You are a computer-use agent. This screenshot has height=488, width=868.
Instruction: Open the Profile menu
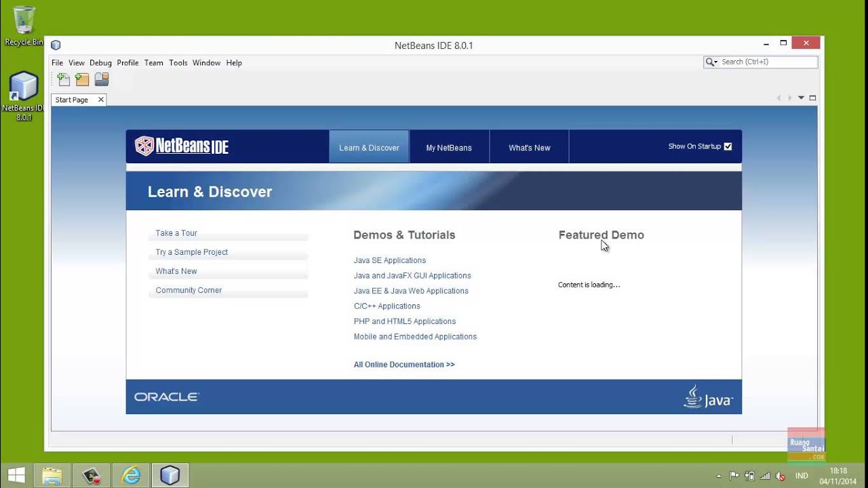(x=127, y=62)
